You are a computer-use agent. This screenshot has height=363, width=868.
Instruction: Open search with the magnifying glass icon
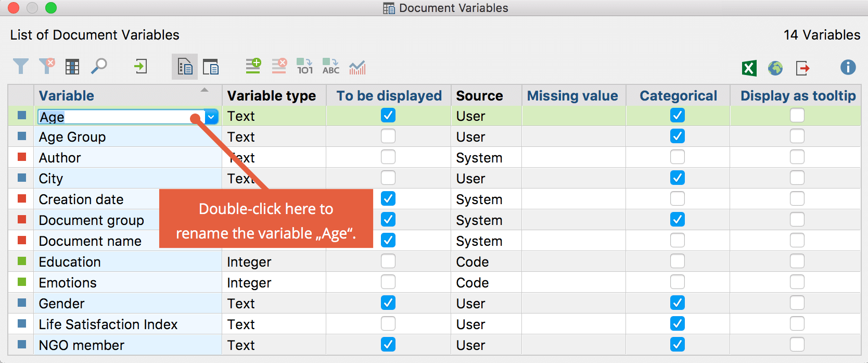coord(99,66)
